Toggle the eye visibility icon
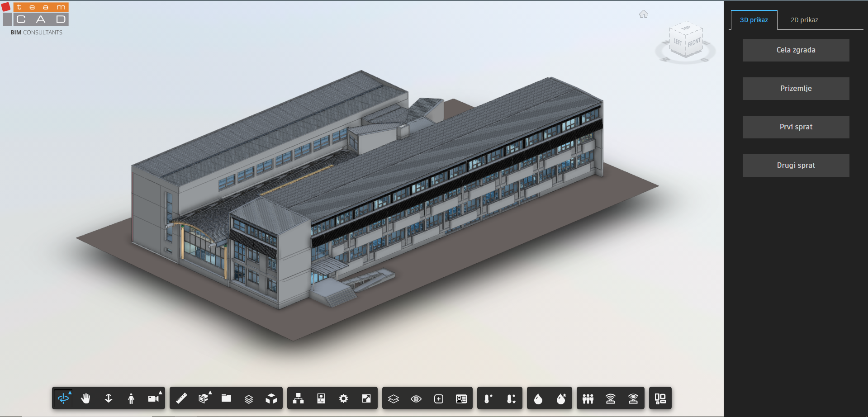 [x=416, y=398]
